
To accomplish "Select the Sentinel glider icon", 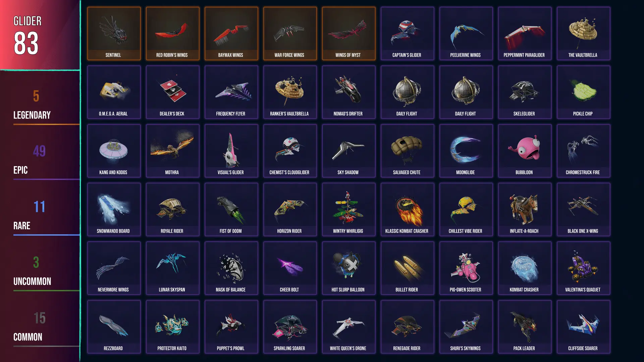I will pyautogui.click(x=114, y=34).
